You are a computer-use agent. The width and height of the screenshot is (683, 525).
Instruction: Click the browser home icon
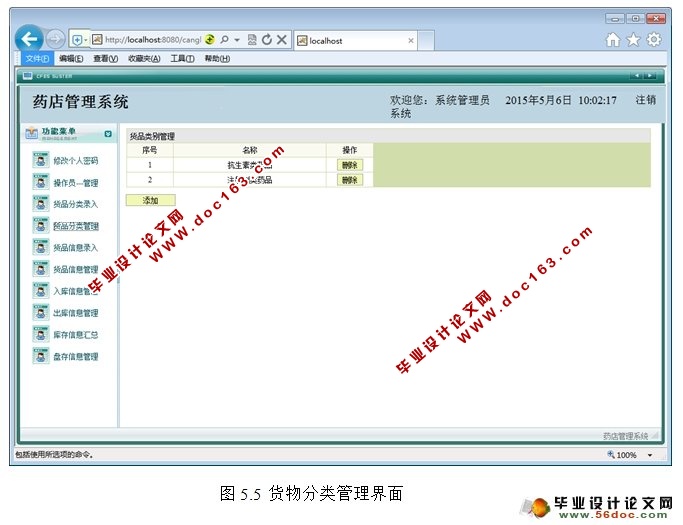coord(612,40)
